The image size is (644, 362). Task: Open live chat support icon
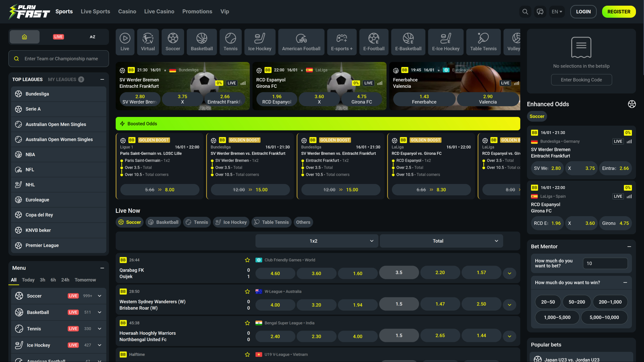[540, 11]
